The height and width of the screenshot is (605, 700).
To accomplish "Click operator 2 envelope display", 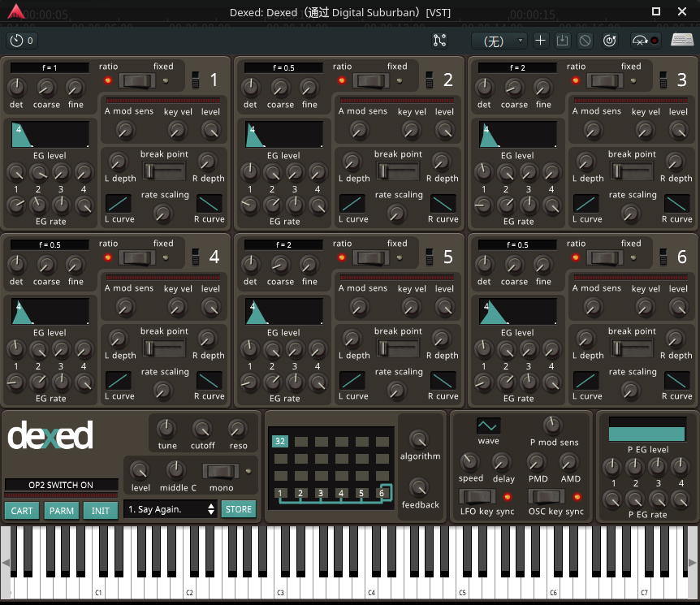I will (284, 134).
